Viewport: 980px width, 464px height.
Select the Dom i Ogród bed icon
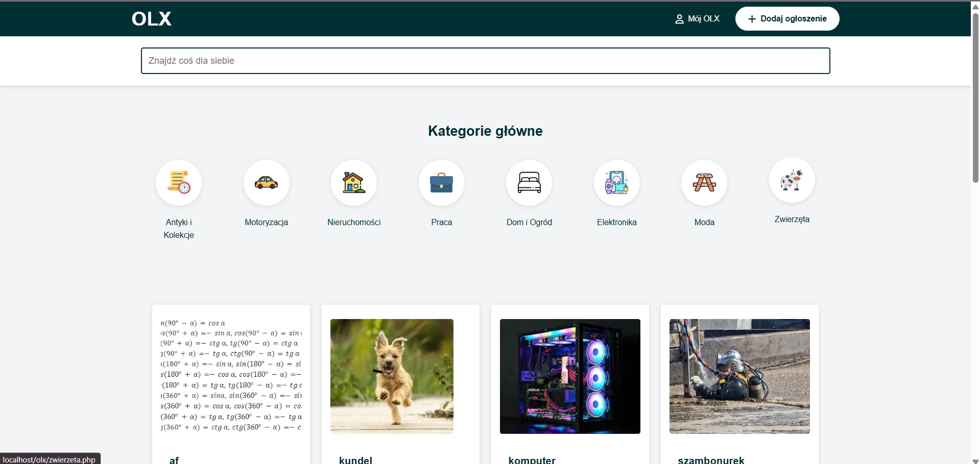tap(529, 183)
